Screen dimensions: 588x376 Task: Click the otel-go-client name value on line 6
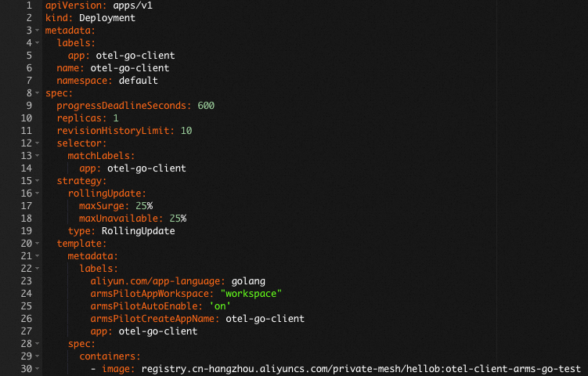pos(130,68)
